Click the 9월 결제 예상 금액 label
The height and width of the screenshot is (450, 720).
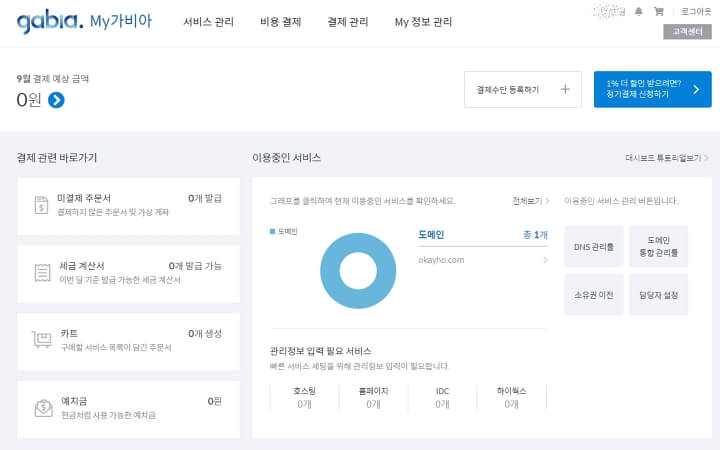[52, 79]
